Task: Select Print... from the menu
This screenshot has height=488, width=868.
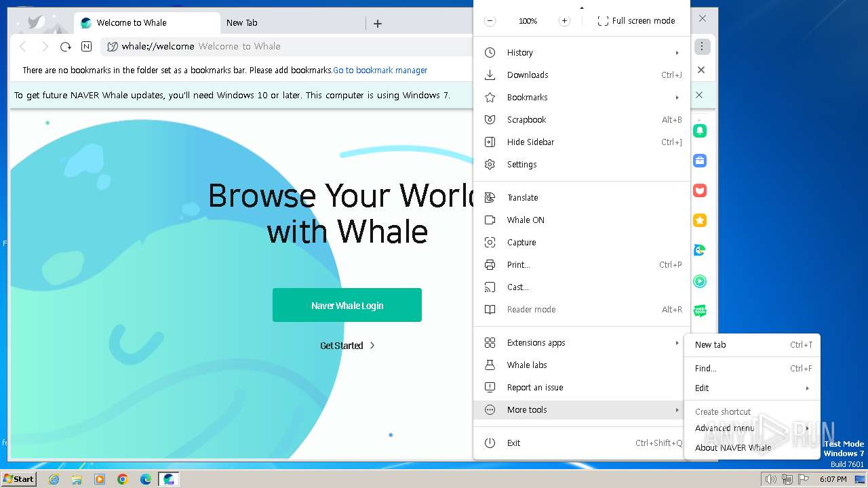Action: (582, 265)
